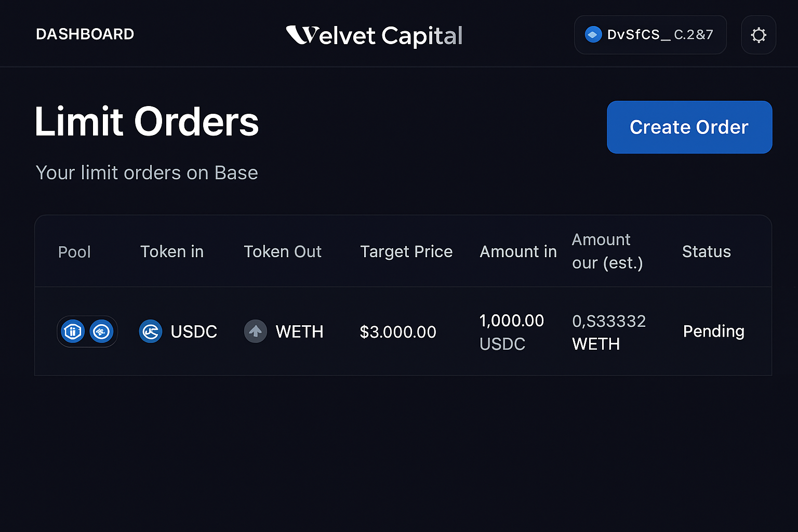Image resolution: width=798 pixels, height=532 pixels.
Task: Click the $3.000.00 target price value
Action: pos(397,331)
